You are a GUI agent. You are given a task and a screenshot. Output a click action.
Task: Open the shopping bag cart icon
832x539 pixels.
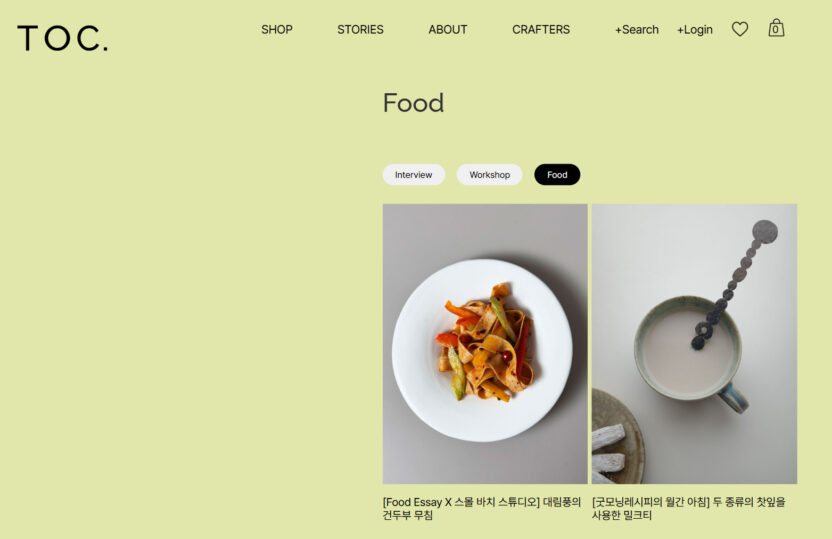tap(776, 28)
